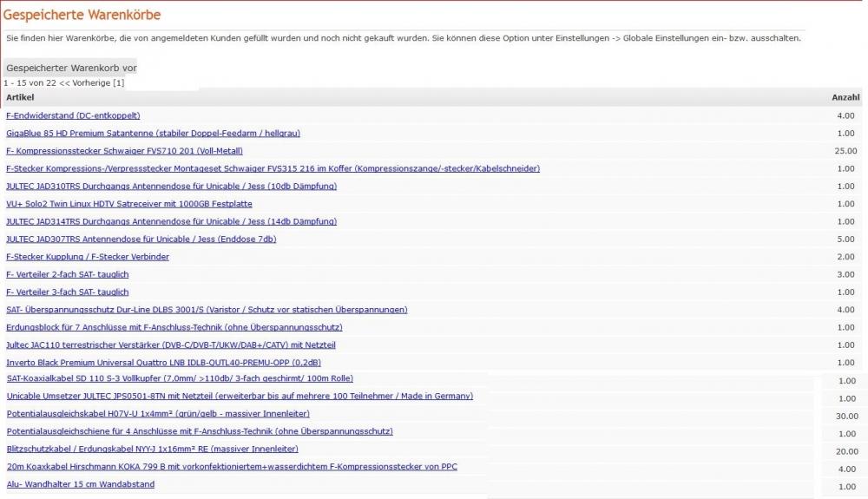
Task: Click VU+ Solo2 Twin Linux HDTV Satreceiver
Action: 129,204
